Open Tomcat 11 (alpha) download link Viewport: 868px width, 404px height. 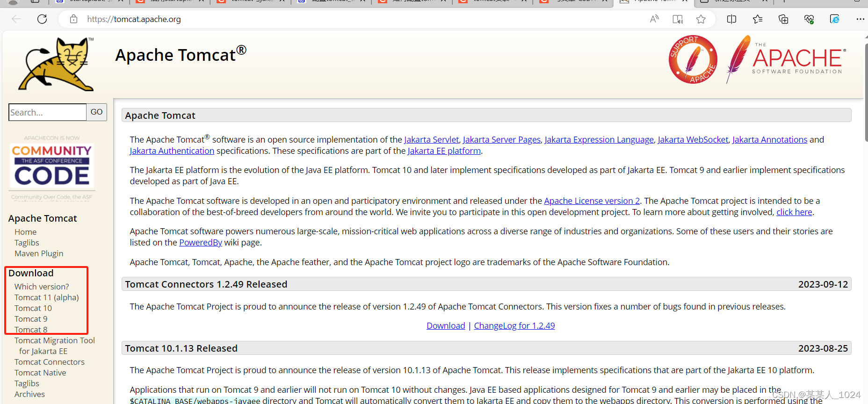coord(47,297)
